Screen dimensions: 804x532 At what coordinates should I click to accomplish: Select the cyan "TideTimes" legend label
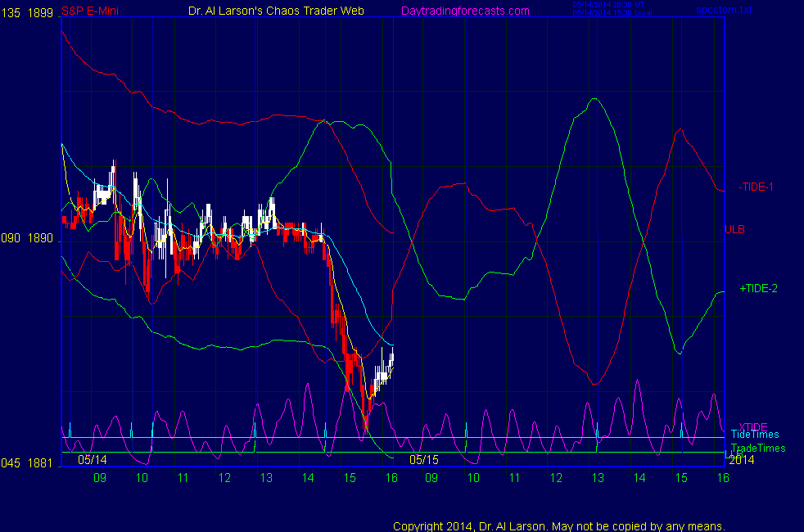tap(755, 435)
